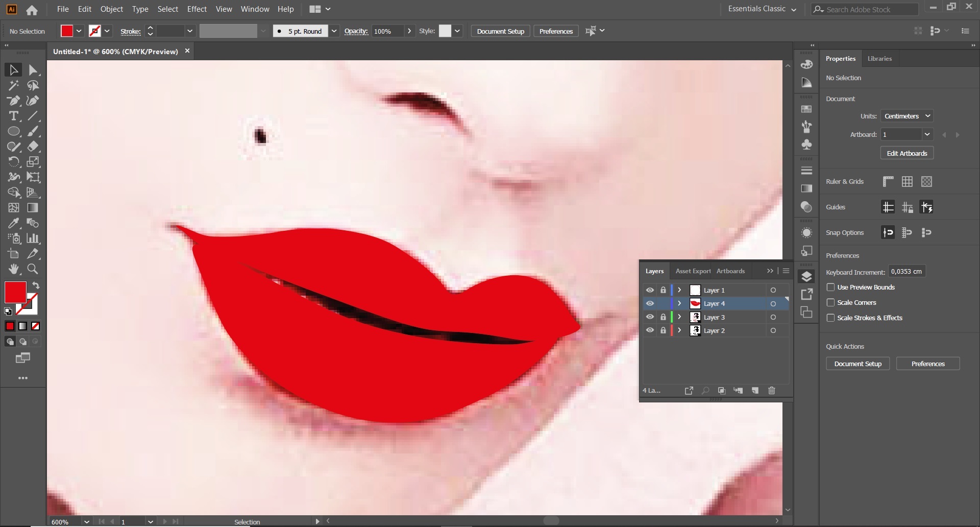Open the Layers panel dock icon
This screenshot has height=527, width=980.
pos(806,277)
